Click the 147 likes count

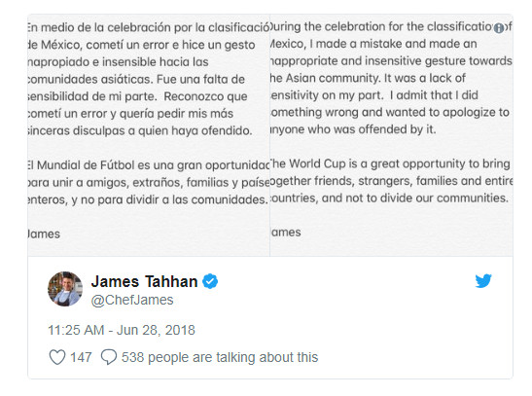[x=81, y=357]
